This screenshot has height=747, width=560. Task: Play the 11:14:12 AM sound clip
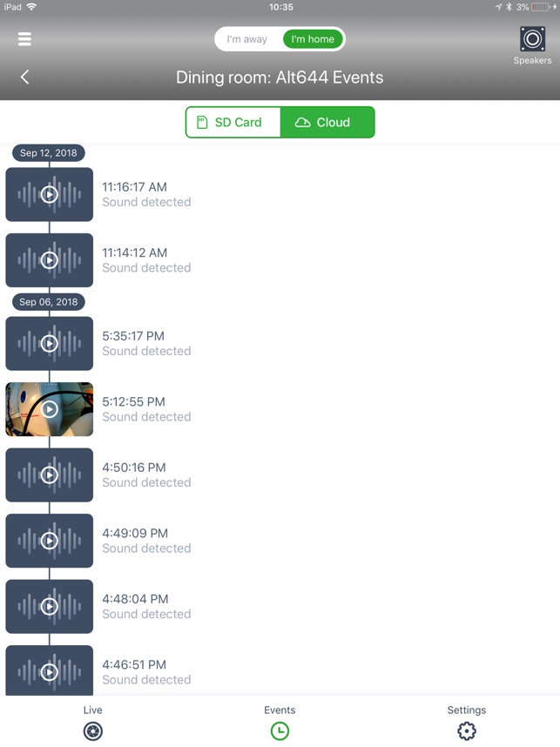[x=49, y=260]
